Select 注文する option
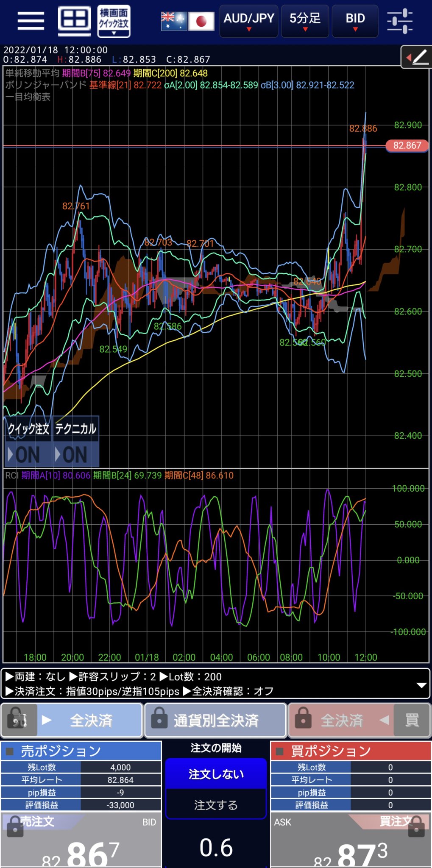The image size is (432, 868). point(216,804)
